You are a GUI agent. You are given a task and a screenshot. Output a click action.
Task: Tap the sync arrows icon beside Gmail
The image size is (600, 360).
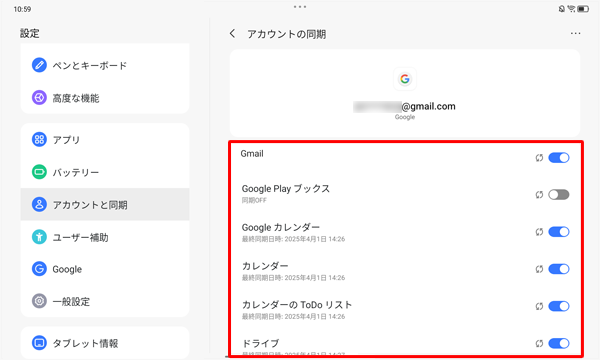coord(539,158)
